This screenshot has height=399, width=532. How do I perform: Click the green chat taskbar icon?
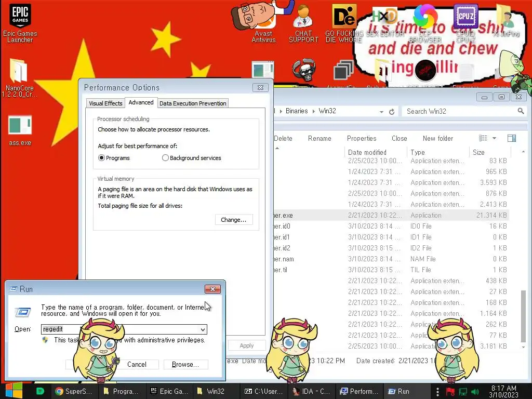(40, 391)
